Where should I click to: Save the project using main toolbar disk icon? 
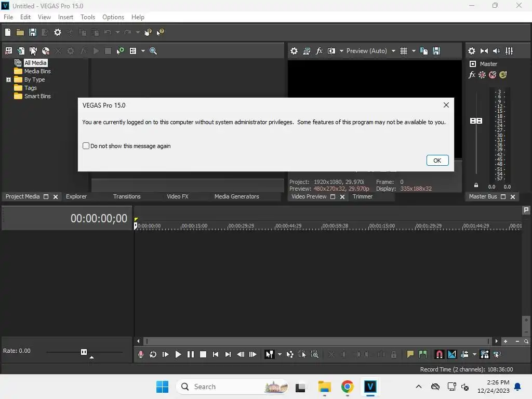tap(33, 32)
